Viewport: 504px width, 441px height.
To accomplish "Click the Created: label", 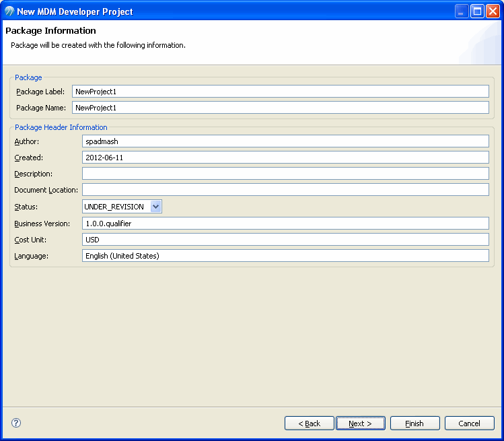I will point(29,158).
